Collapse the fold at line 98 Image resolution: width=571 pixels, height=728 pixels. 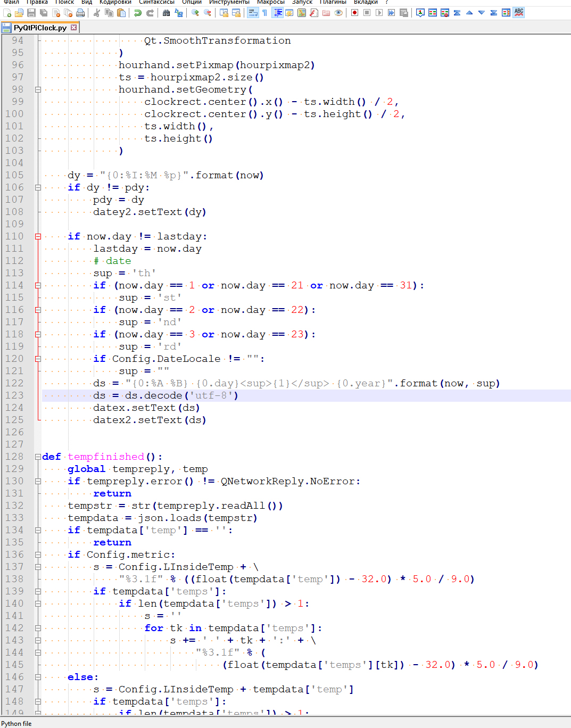click(x=38, y=89)
